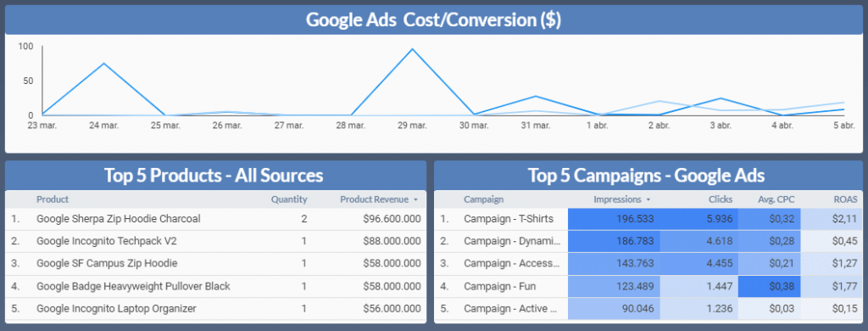Viewport: 868px width, 331px height.
Task: Click the 1.236 clicks cell
Action: click(x=699, y=308)
